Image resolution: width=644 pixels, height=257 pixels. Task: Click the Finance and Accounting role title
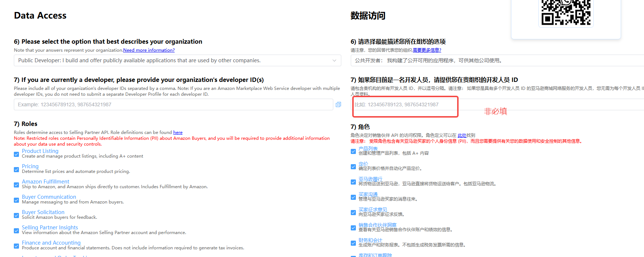(x=51, y=243)
